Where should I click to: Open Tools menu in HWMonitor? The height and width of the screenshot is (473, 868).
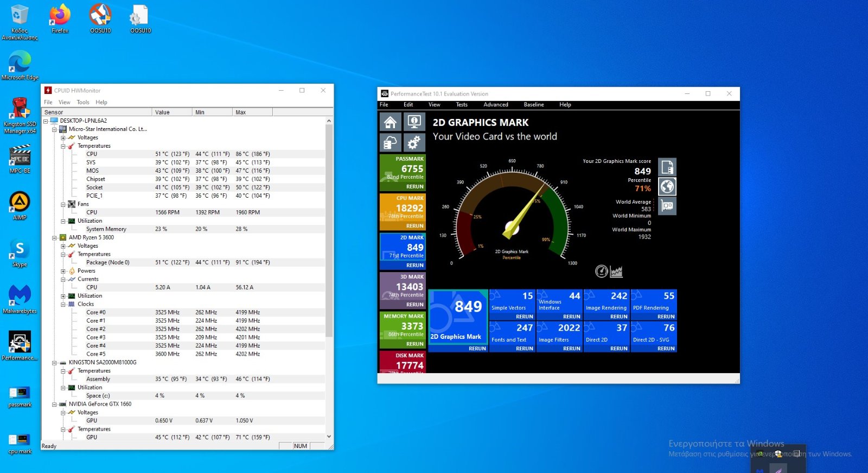tap(83, 102)
